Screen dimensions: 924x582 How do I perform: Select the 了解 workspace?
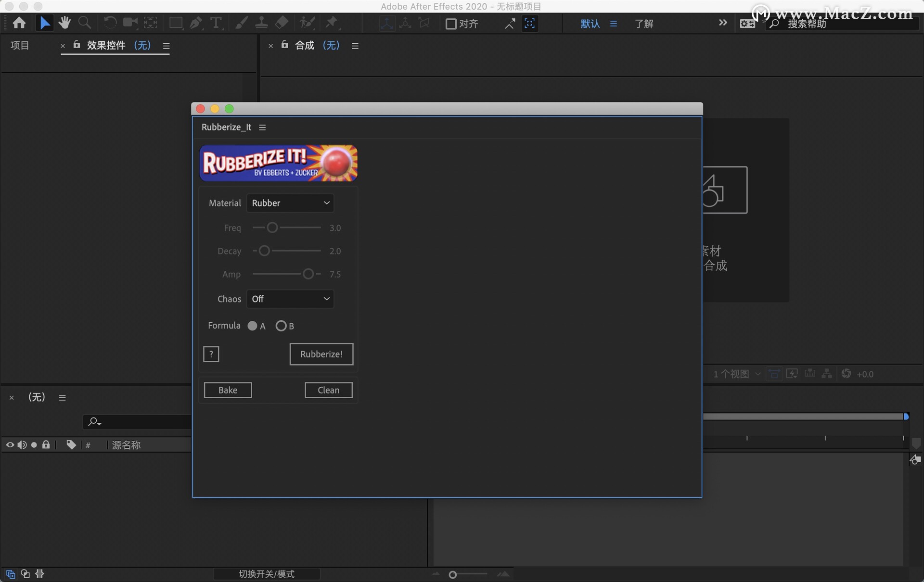[x=644, y=24]
